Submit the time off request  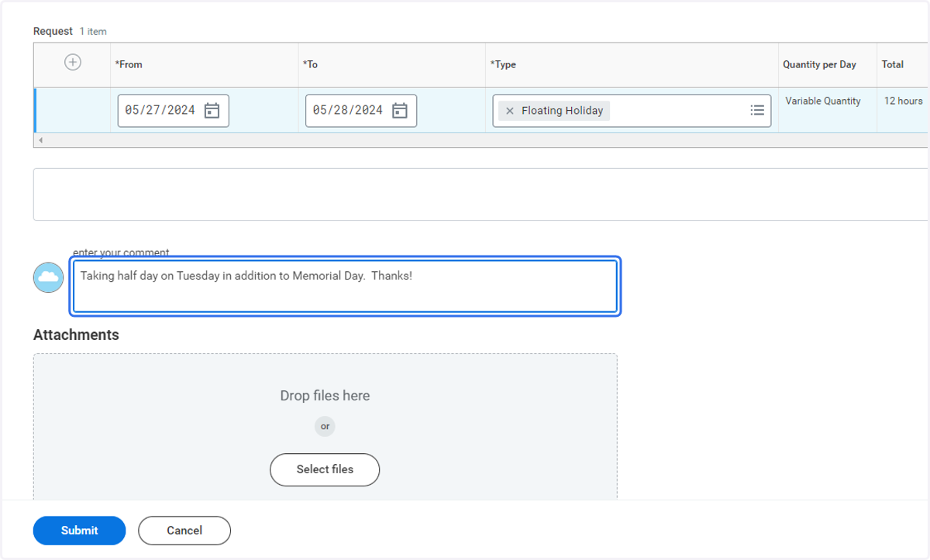point(79,531)
